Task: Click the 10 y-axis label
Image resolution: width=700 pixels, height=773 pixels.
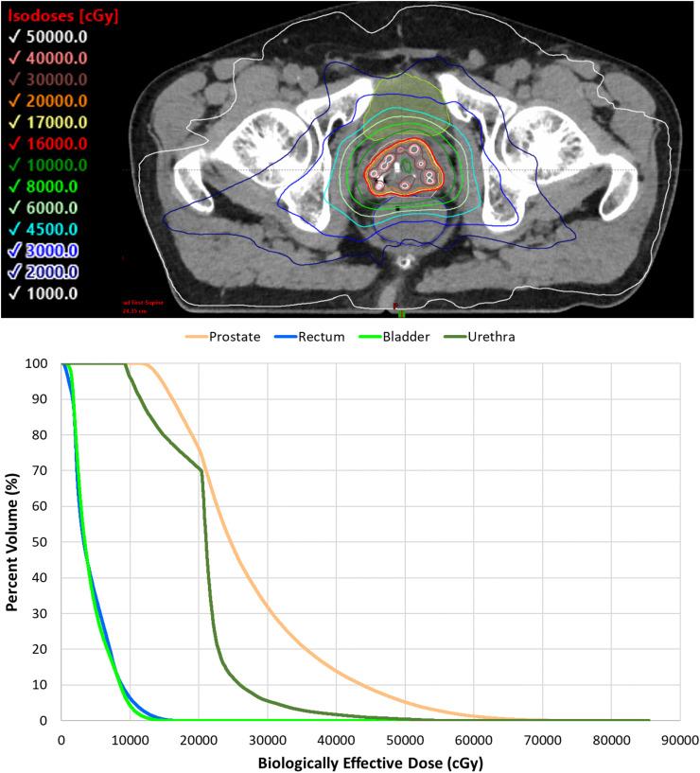Action: (40, 685)
